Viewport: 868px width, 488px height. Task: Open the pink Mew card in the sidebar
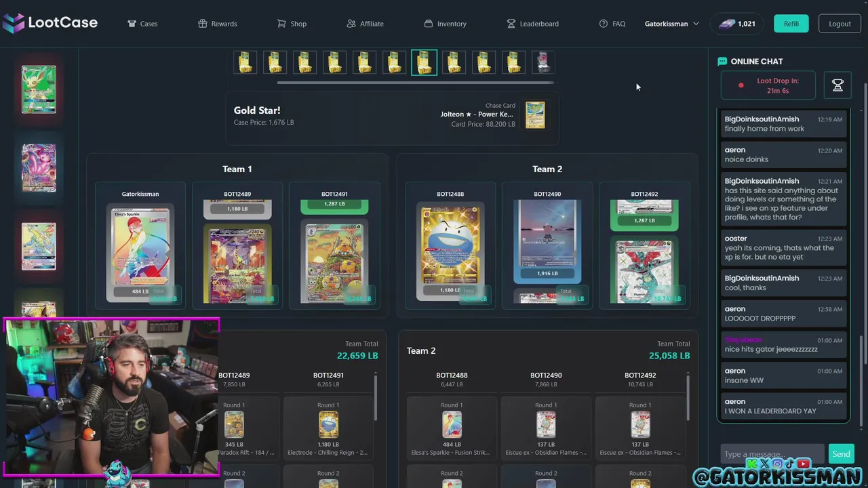point(39,167)
